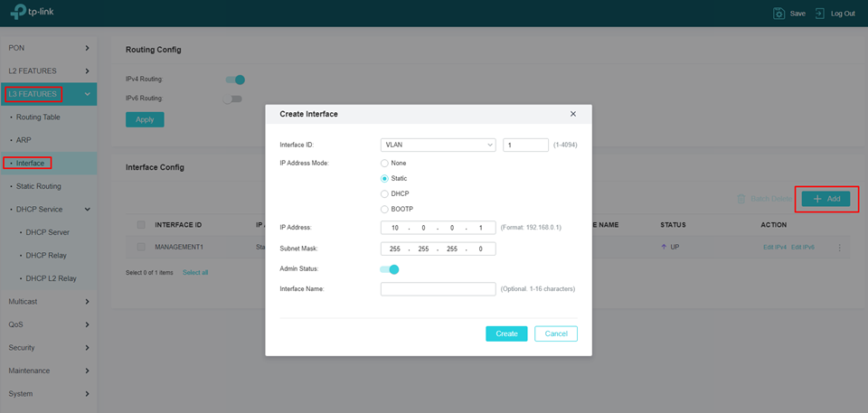This screenshot has width=868, height=413.
Task: Open the MANAGEMENT1 row more-options menu
Action: pyautogui.click(x=839, y=247)
